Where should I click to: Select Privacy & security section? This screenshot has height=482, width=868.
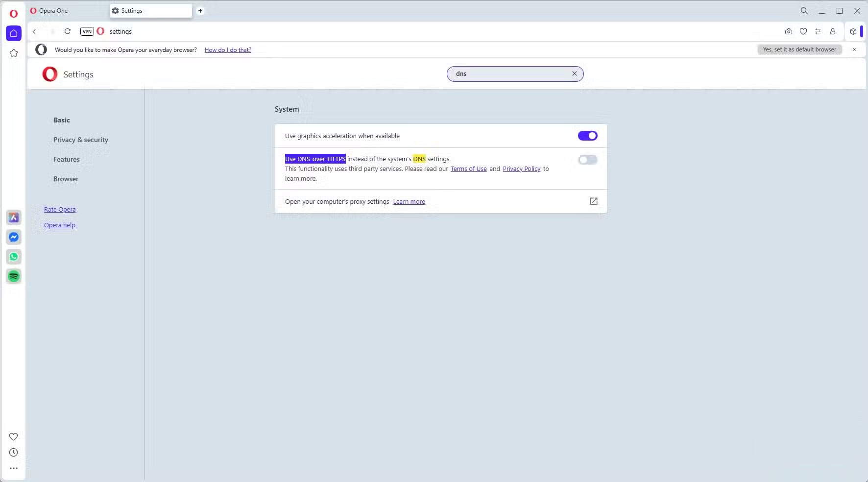(x=81, y=140)
